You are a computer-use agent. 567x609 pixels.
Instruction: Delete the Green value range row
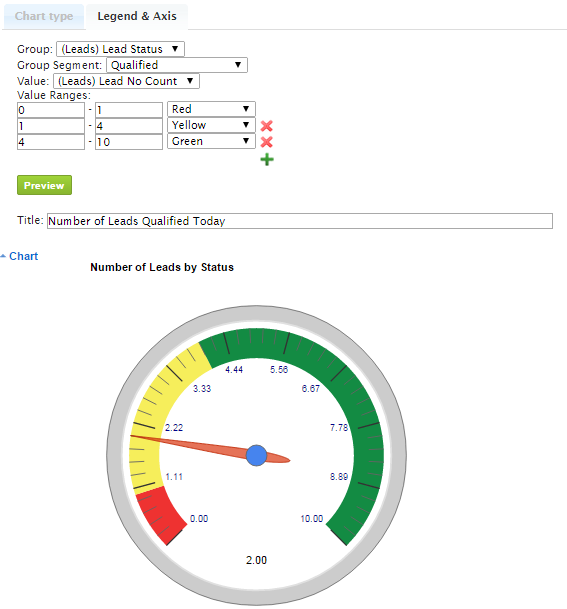coord(266,142)
